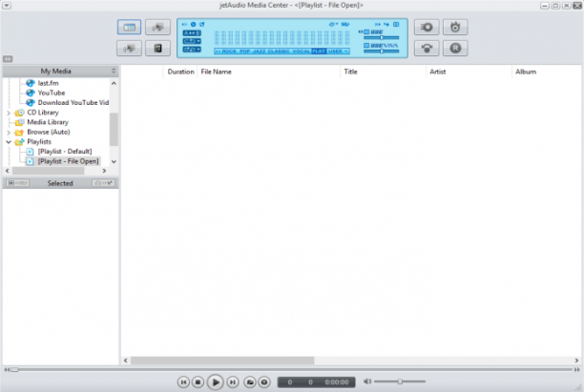Mute audio via speaker icon
584x392 pixels.
tap(367, 382)
